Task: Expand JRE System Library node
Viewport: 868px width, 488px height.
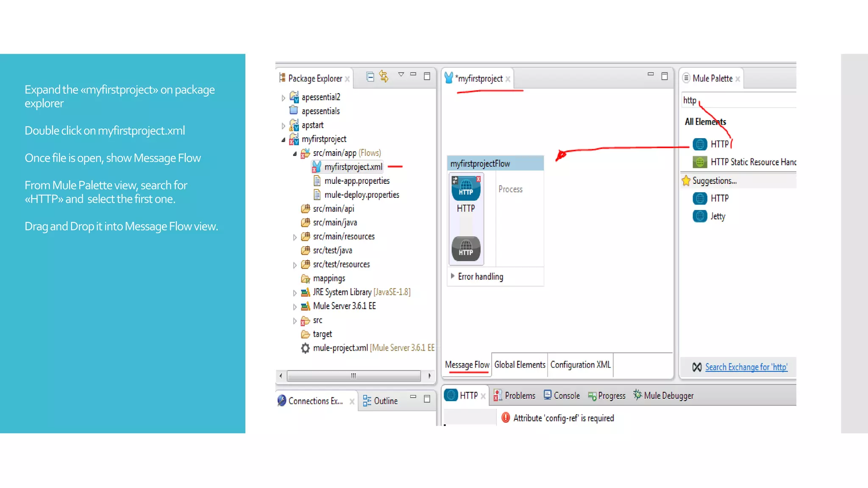Action: [295, 293]
